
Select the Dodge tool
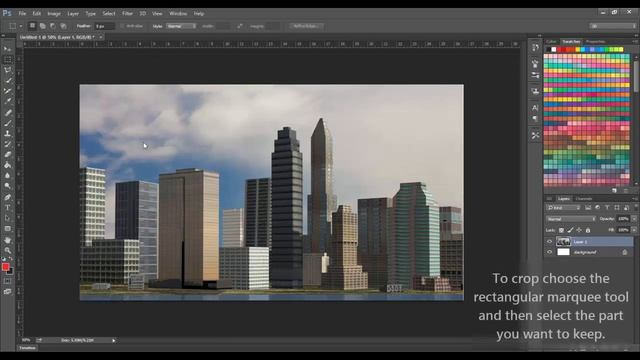pyautogui.click(x=7, y=186)
